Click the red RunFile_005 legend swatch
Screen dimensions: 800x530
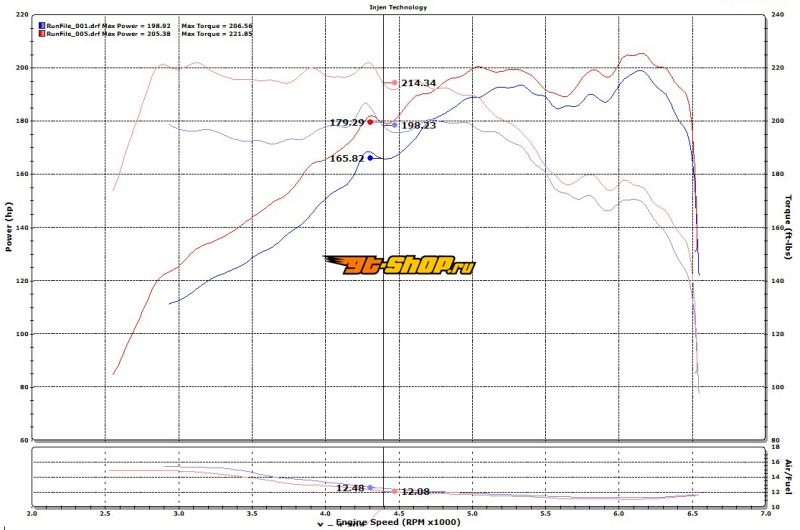[x=40, y=33]
